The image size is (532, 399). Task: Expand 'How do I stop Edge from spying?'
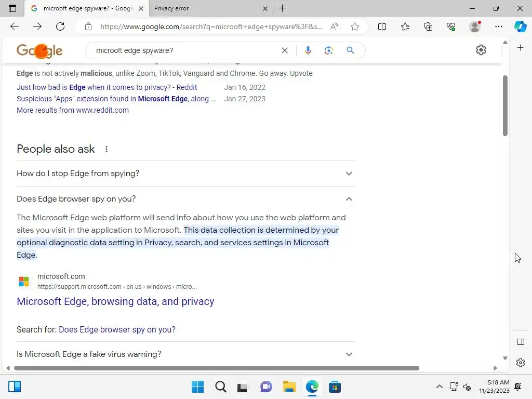[x=186, y=174]
